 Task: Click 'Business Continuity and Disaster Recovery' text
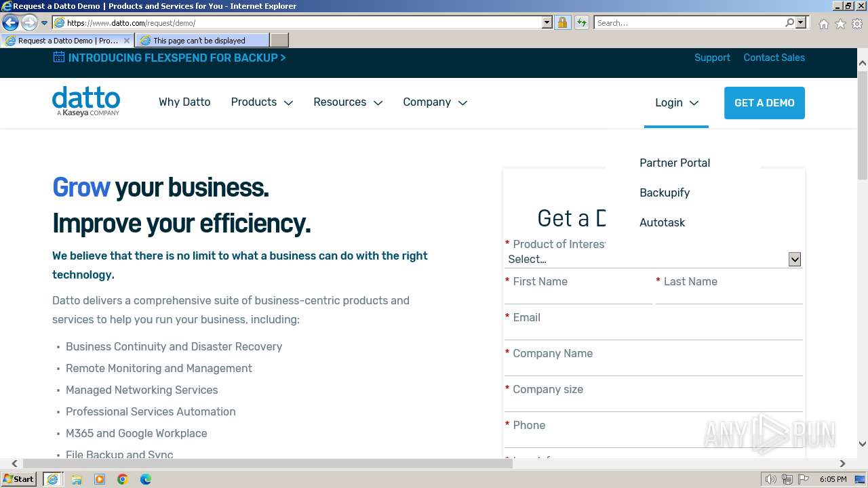coord(174,346)
